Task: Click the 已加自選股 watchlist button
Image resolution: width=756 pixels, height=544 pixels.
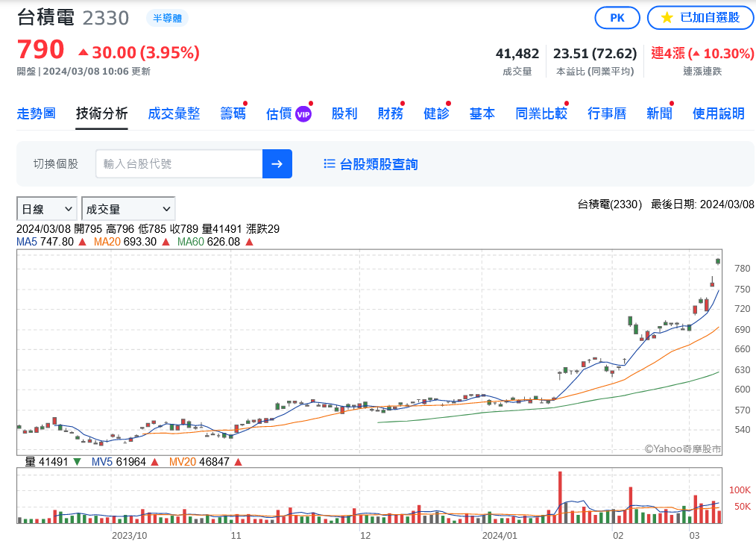Action: [x=700, y=18]
